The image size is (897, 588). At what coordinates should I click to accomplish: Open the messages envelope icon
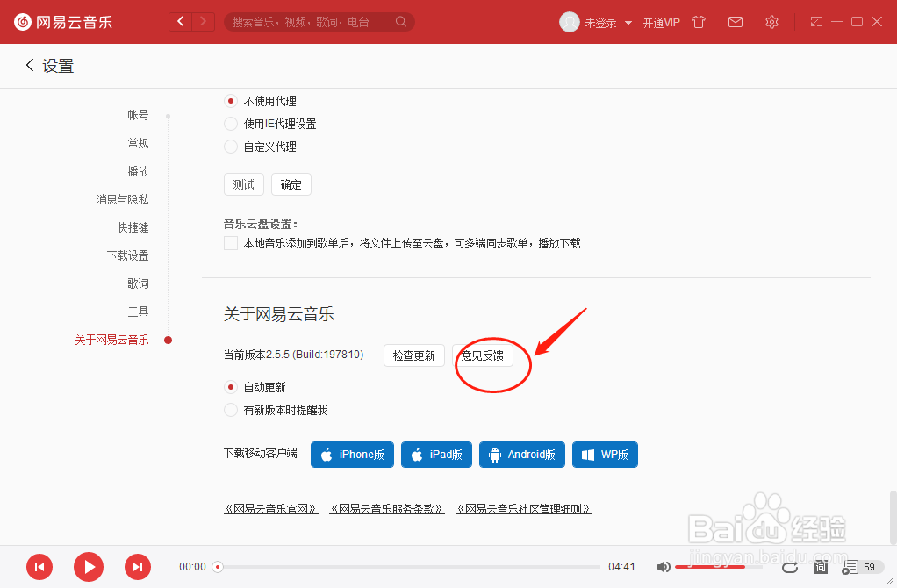point(736,22)
